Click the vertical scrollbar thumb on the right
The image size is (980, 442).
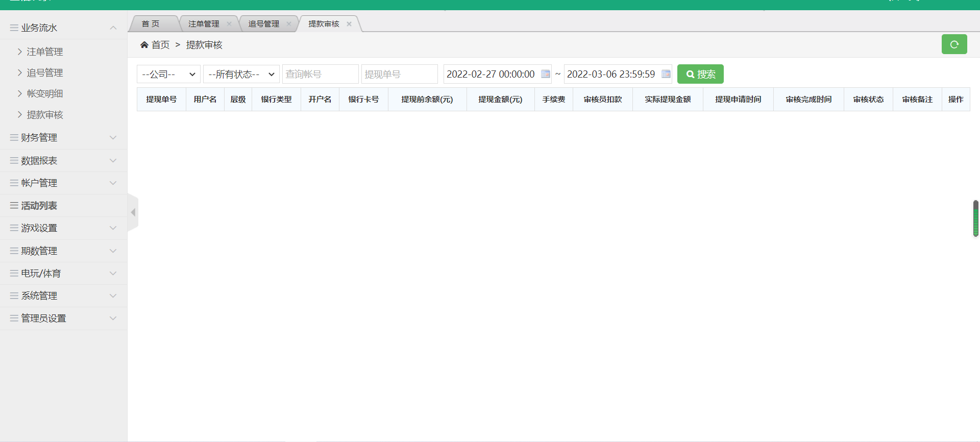pos(975,218)
